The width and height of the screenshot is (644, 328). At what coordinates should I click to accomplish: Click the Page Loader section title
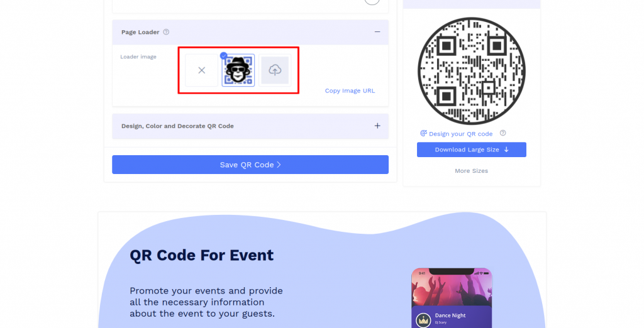(x=140, y=32)
